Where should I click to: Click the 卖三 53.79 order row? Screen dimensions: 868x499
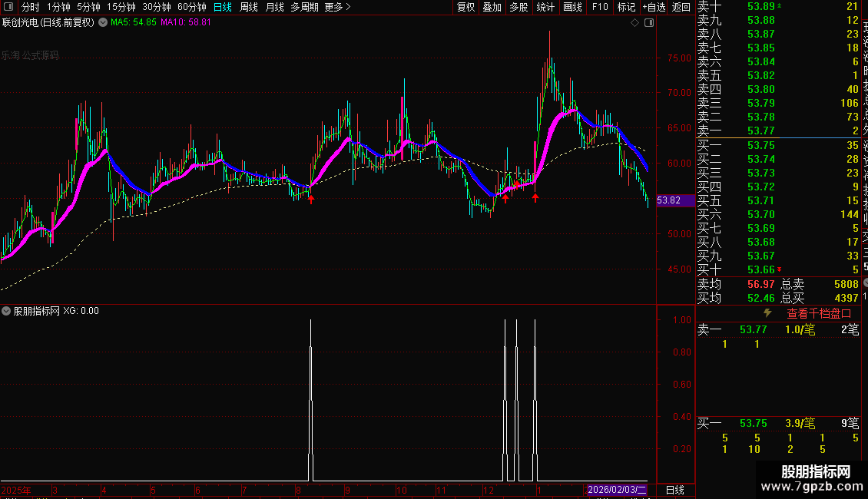tap(778, 103)
